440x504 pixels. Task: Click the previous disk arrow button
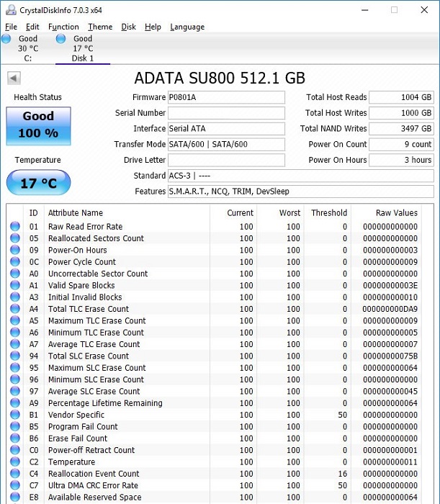(14, 78)
